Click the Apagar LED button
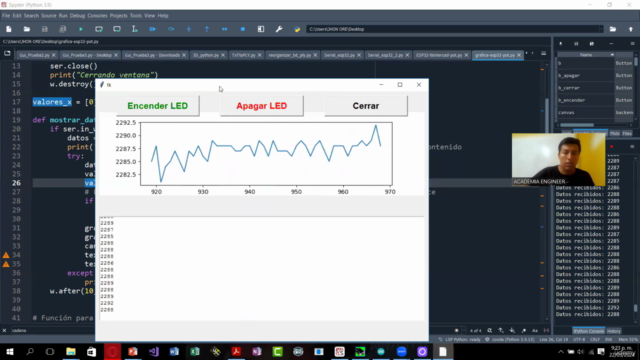This screenshot has width=640, height=360. 262,106
